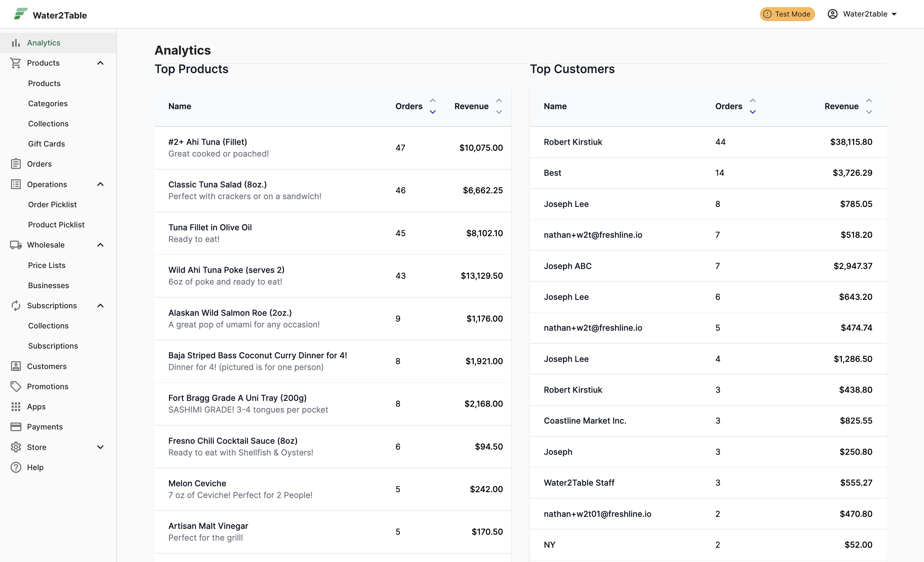Click the Orders clipboard icon
Screen dimensions: 924x562
coord(16,164)
